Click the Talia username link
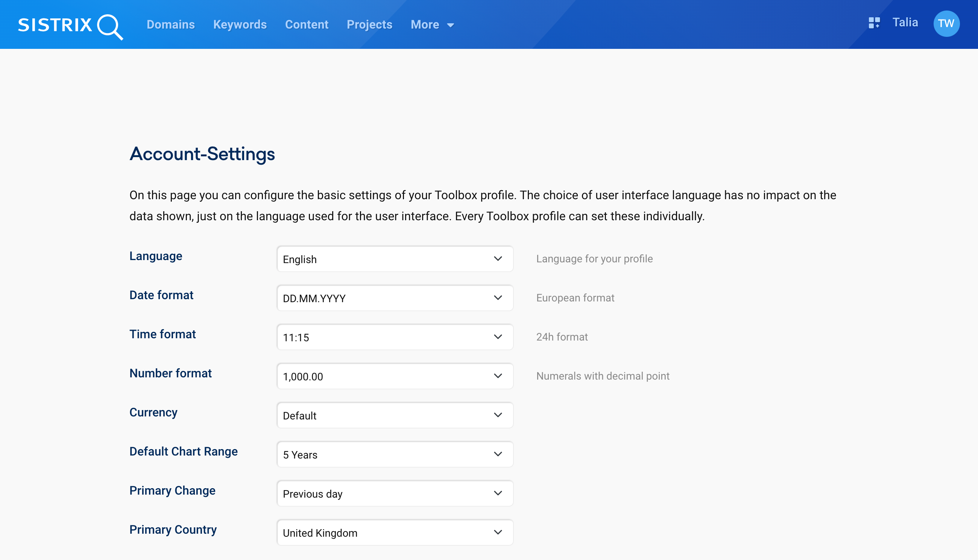Screen dimensions: 978x560 (905, 23)
